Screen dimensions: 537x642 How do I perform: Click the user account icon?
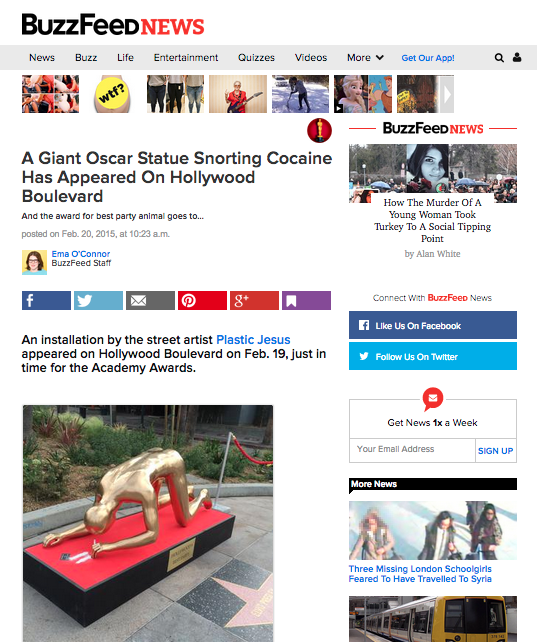517,57
